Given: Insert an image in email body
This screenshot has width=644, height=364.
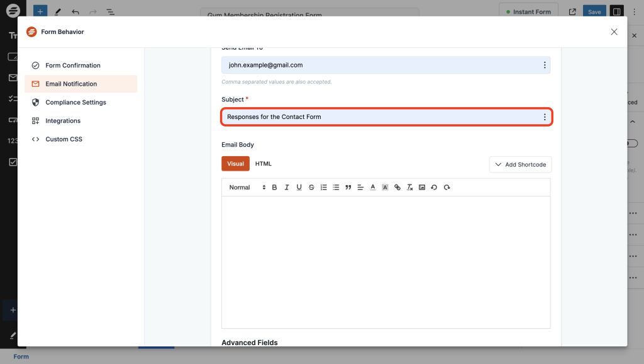Looking at the screenshot, I should pyautogui.click(x=422, y=188).
